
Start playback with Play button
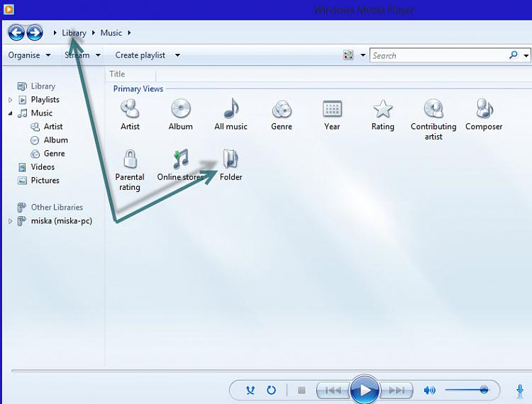[x=365, y=390]
